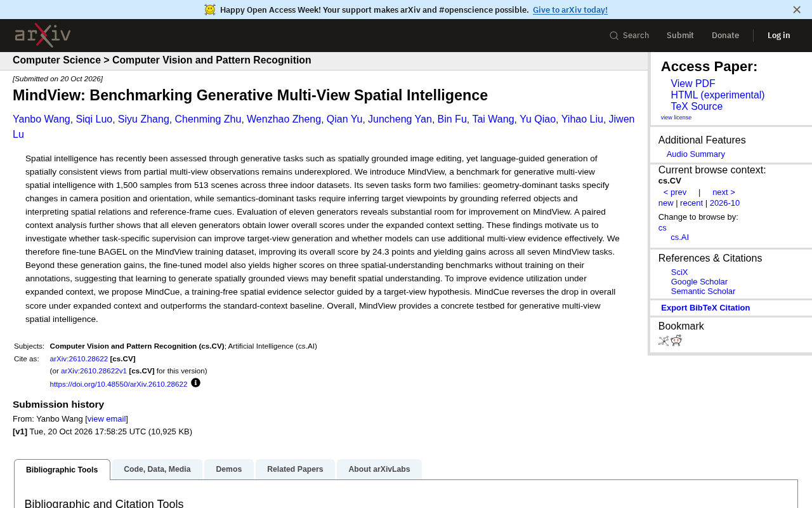Bookmark paper with BibSonomy icon
This screenshot has height=508, width=812.
(x=664, y=341)
